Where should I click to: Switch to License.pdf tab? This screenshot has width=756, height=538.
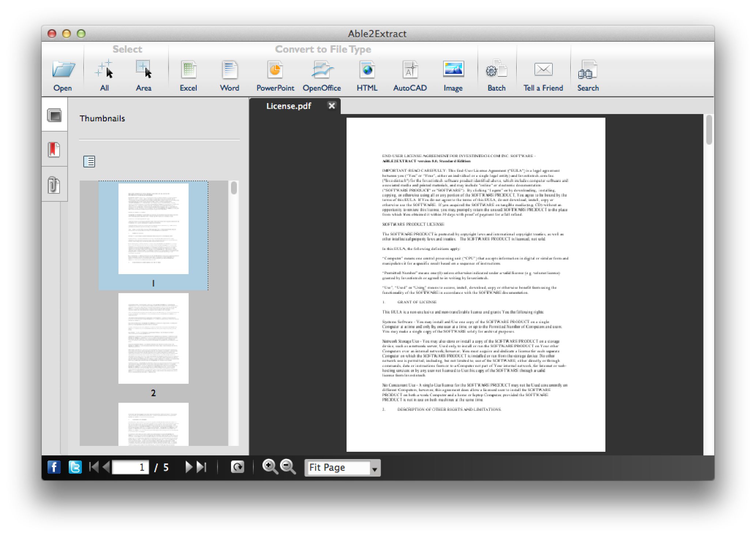pyautogui.click(x=289, y=106)
